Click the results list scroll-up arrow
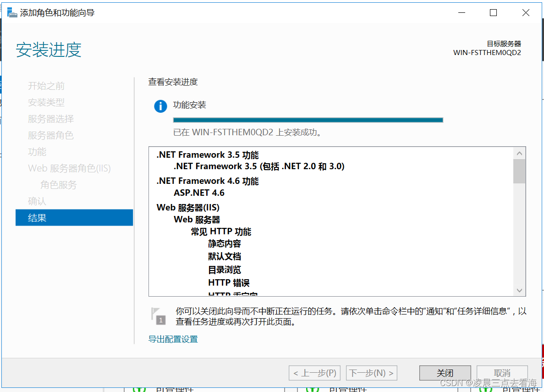 pos(519,153)
